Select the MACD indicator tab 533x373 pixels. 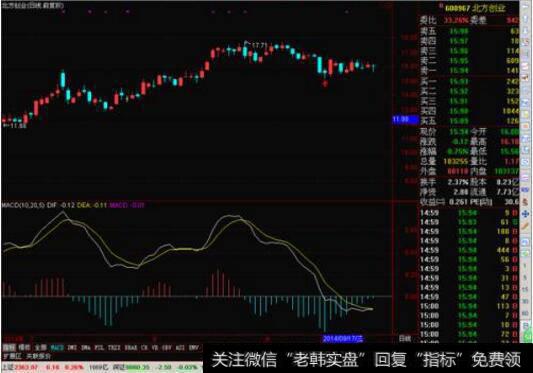click(57, 348)
